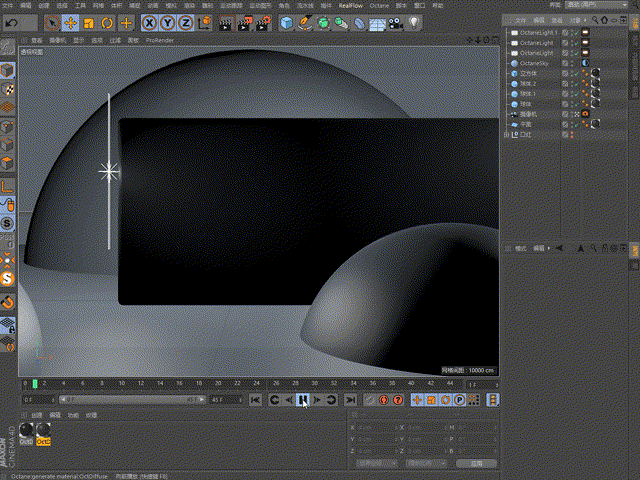Activate the Scale tool in top toolbar

coord(89,23)
